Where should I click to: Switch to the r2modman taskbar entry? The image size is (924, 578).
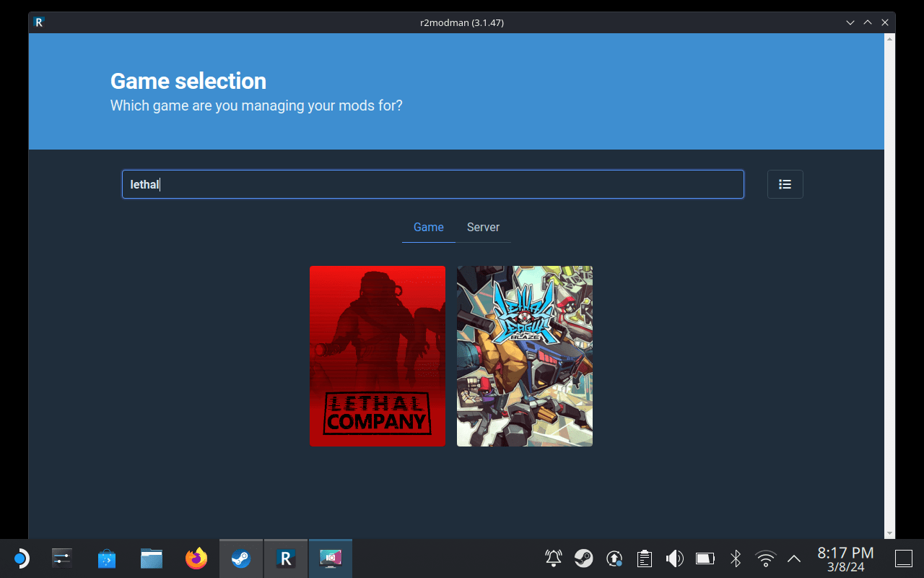click(x=286, y=558)
